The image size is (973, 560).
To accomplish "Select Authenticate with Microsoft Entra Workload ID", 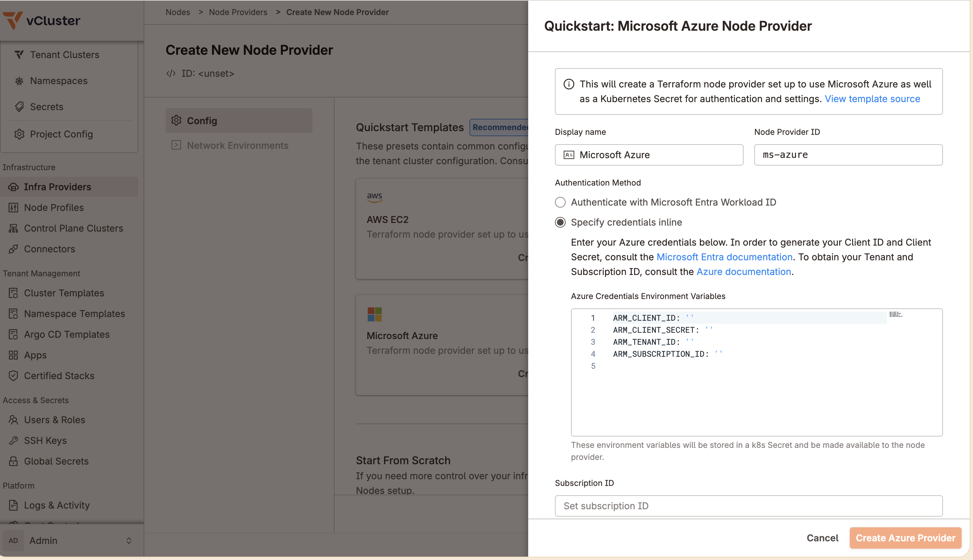I will click(x=560, y=202).
